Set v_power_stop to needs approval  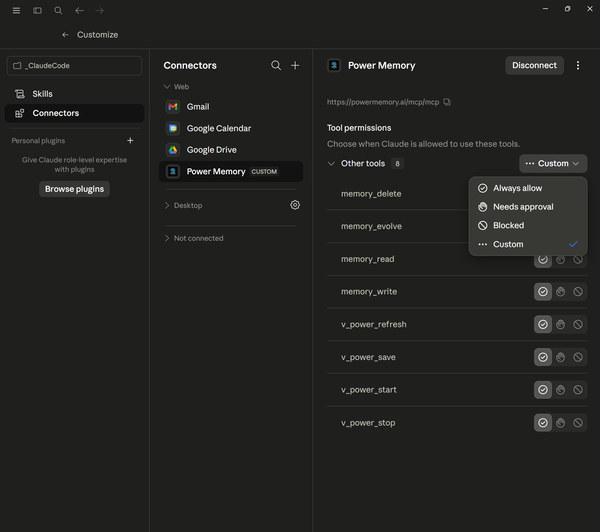coord(560,423)
